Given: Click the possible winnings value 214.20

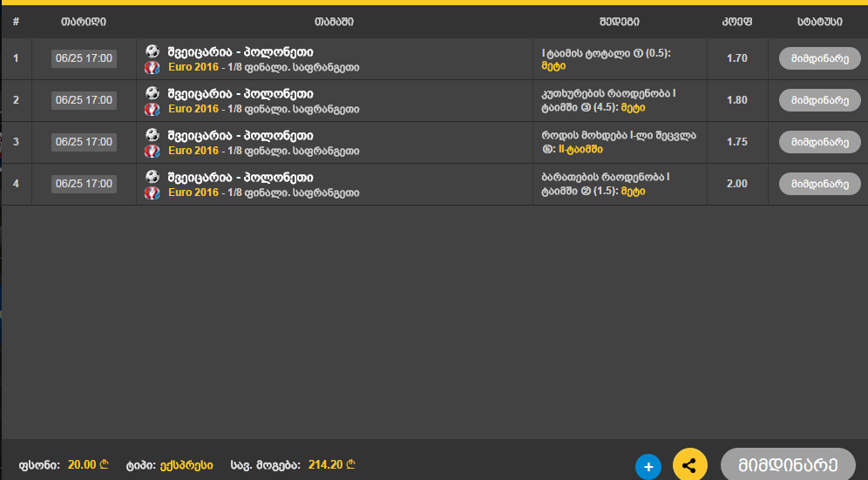Looking at the screenshot, I should 331,464.
